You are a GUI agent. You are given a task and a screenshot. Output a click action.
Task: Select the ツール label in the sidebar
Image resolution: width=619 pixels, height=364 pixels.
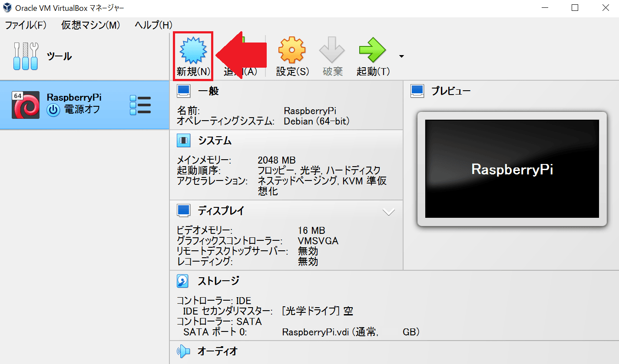59,56
